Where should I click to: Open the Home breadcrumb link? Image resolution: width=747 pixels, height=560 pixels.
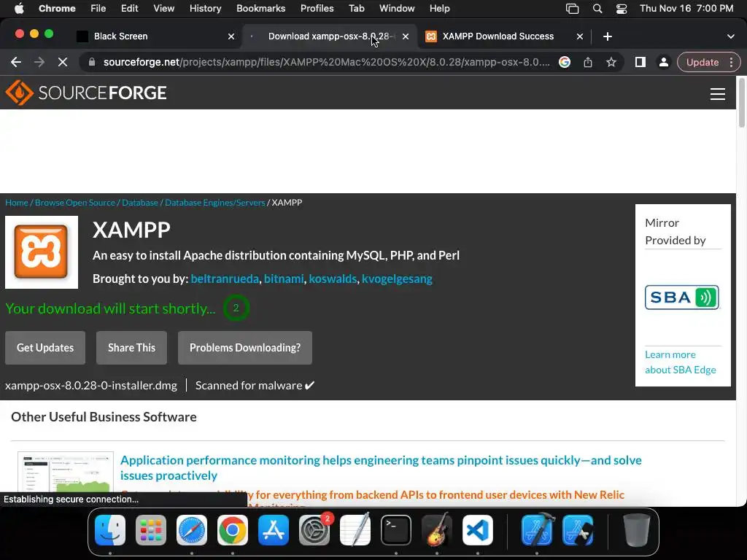point(17,203)
